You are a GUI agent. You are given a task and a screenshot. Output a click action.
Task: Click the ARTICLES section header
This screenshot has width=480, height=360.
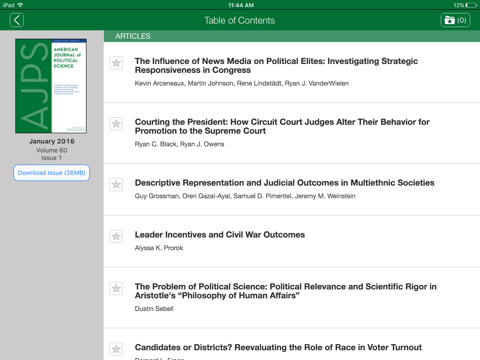click(292, 36)
